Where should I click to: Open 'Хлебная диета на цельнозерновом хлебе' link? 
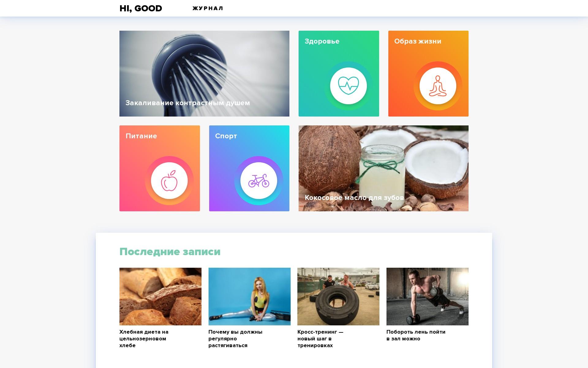pyautogui.click(x=144, y=339)
